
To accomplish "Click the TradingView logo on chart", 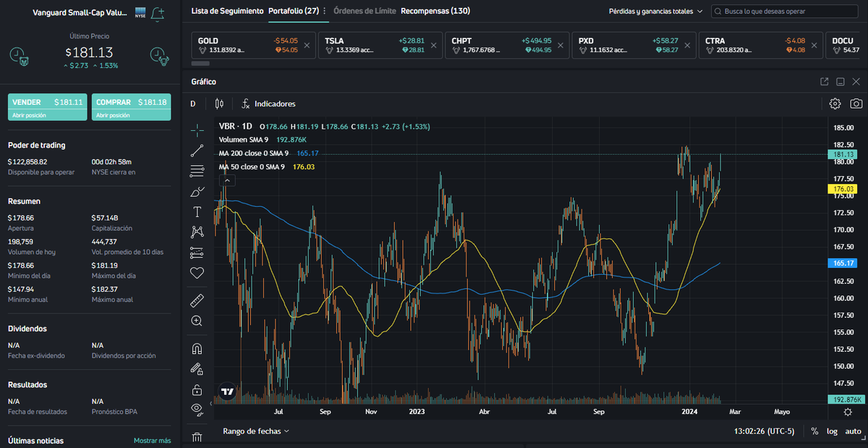I will pyautogui.click(x=228, y=391).
